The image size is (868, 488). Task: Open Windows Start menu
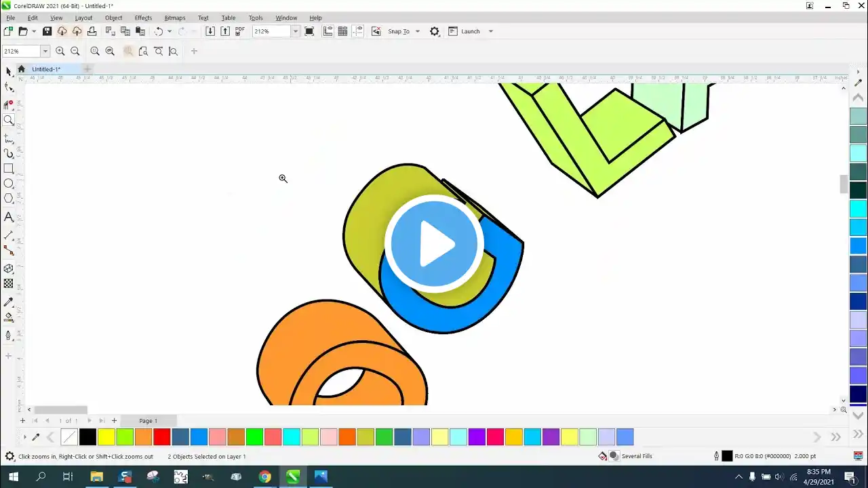13,477
